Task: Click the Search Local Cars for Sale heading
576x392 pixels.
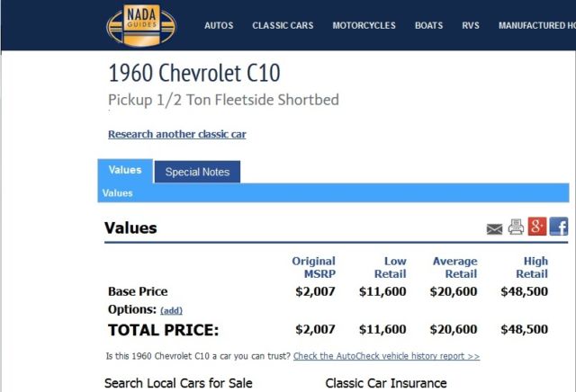Action: pyautogui.click(x=178, y=383)
